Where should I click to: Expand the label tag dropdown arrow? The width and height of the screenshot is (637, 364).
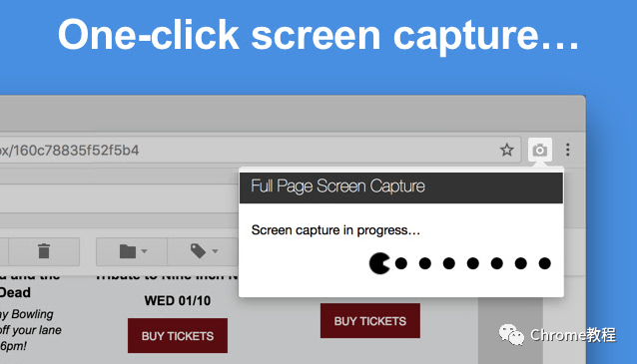click(x=215, y=251)
